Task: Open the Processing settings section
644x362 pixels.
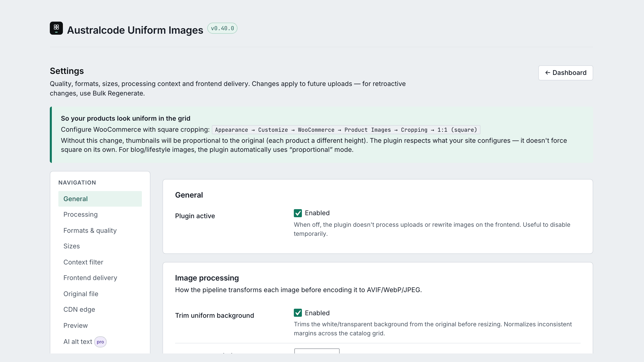Action: (100, 214)
